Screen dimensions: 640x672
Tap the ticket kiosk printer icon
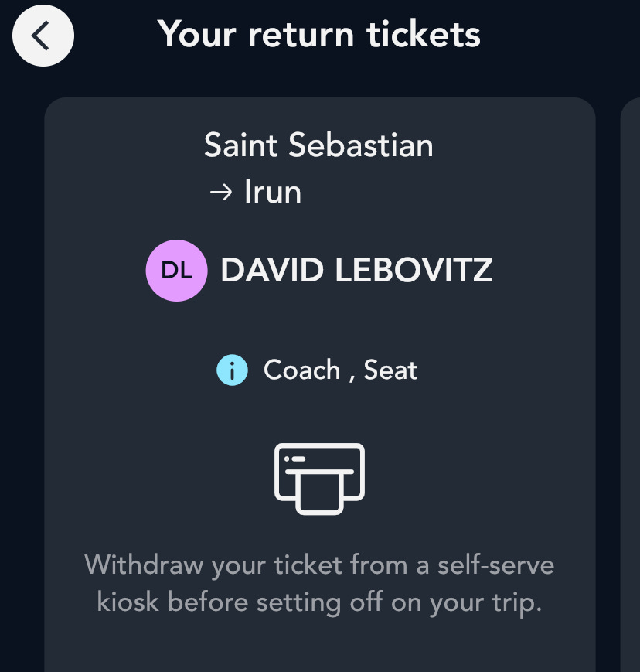pyautogui.click(x=319, y=479)
